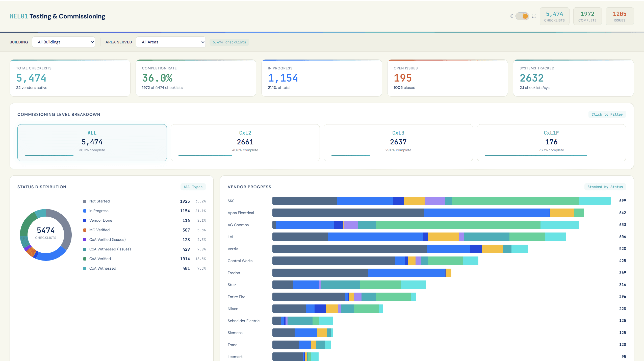Click the SKS total value 699
Image resolution: width=644 pixels, height=361 pixels.
click(623, 201)
